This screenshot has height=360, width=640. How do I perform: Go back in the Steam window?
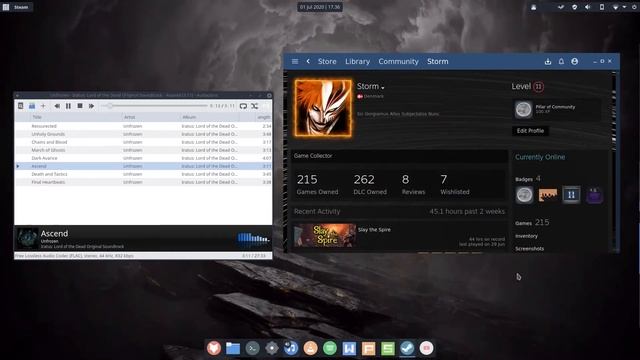pos(308,61)
